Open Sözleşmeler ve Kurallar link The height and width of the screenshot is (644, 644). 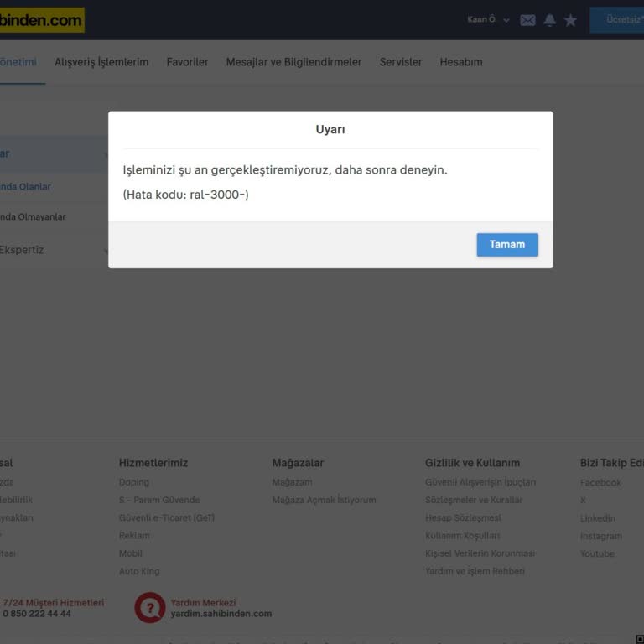pyautogui.click(x=474, y=500)
